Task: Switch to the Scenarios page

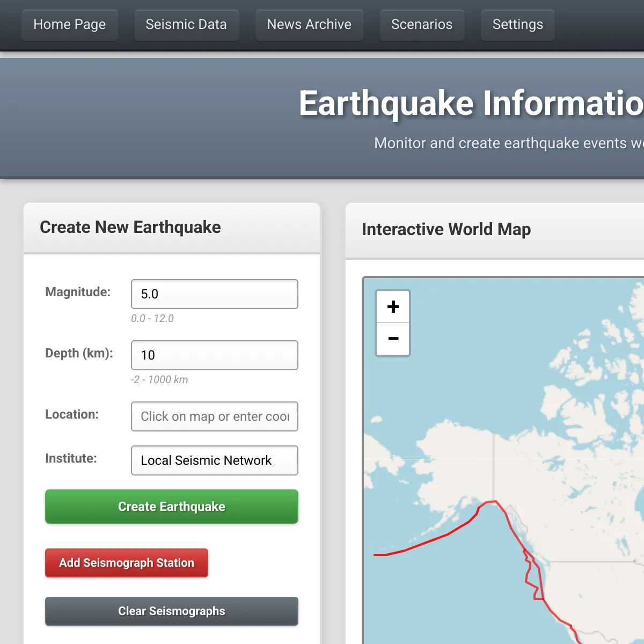Action: point(422,25)
